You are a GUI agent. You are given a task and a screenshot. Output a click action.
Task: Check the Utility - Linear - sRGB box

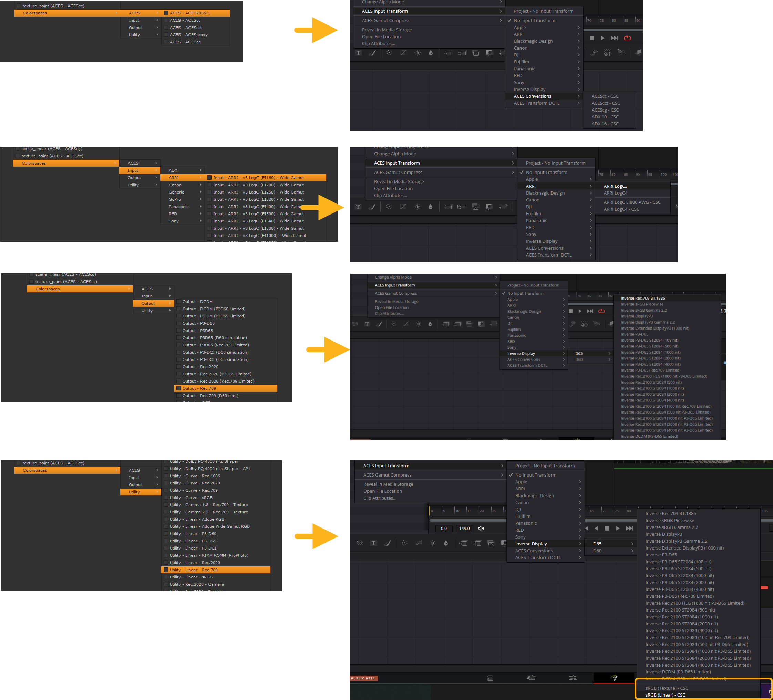click(166, 577)
